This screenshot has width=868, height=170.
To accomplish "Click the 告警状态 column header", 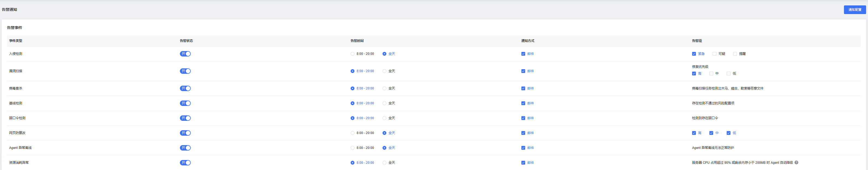I will click(186, 41).
